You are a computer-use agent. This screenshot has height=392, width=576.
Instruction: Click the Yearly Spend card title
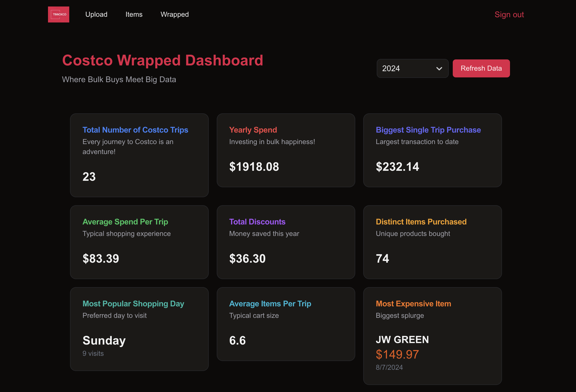coord(253,130)
